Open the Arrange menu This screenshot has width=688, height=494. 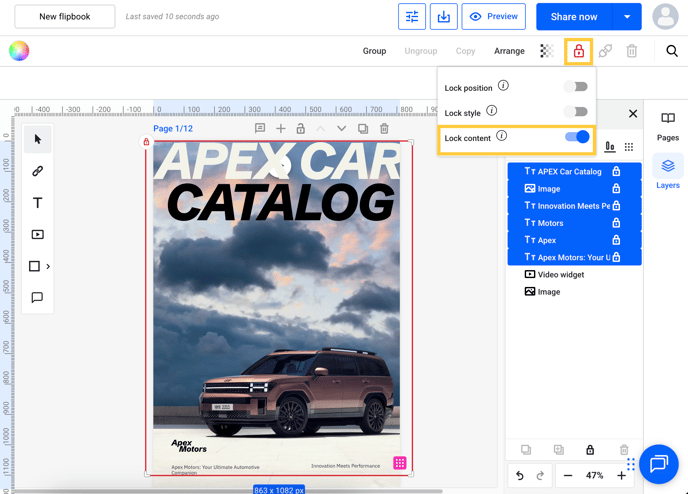(509, 51)
